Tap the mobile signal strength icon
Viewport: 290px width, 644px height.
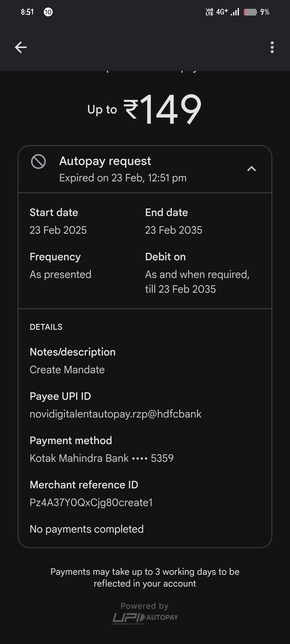pos(235,12)
